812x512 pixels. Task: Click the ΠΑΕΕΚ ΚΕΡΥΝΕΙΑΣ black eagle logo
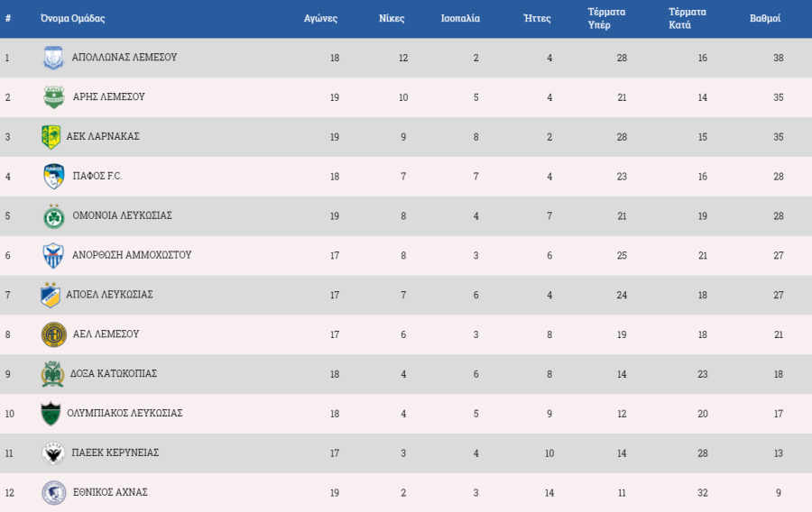53,453
